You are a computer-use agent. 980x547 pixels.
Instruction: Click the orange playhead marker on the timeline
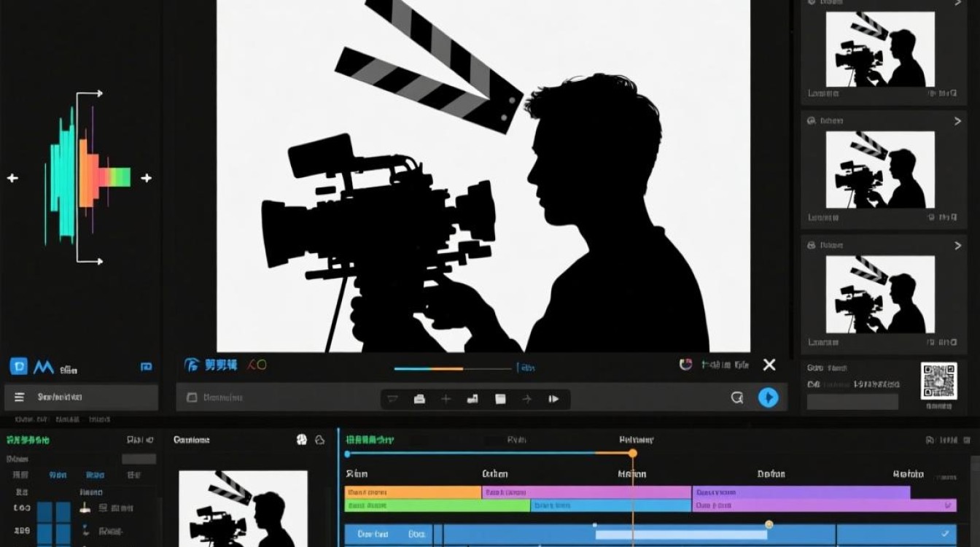(x=633, y=454)
